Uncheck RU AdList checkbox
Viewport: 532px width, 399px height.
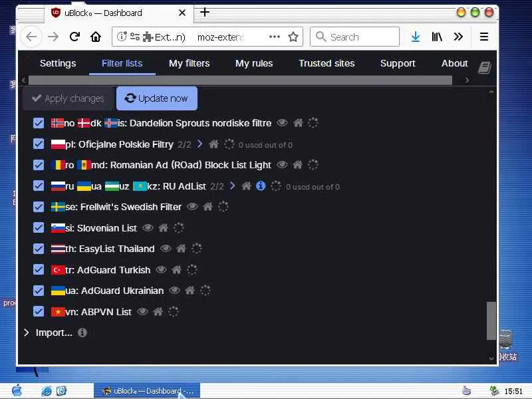click(39, 186)
